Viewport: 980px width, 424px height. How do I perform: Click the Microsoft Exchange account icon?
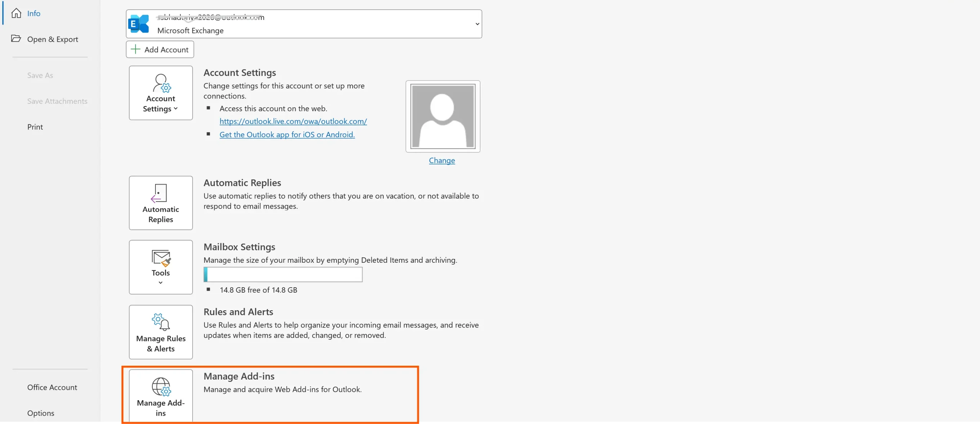coord(139,24)
